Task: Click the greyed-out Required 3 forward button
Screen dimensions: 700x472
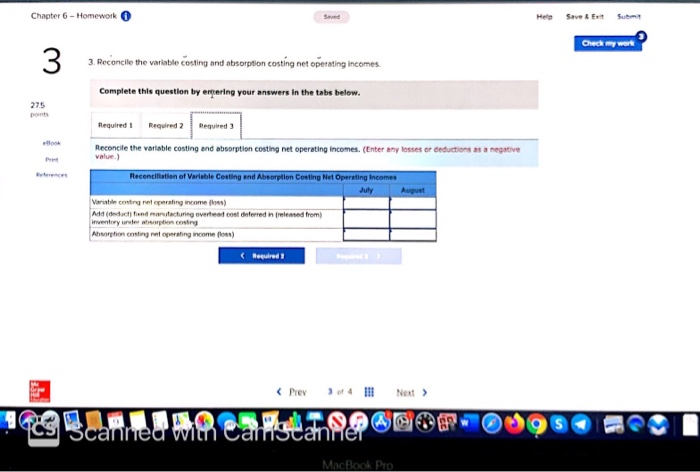Action: click(x=358, y=256)
